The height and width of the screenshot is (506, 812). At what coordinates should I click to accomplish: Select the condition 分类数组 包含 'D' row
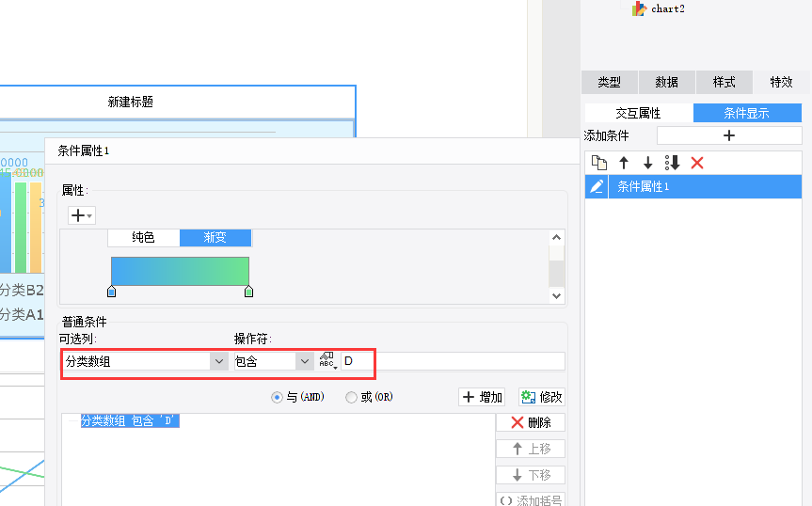pos(130,420)
